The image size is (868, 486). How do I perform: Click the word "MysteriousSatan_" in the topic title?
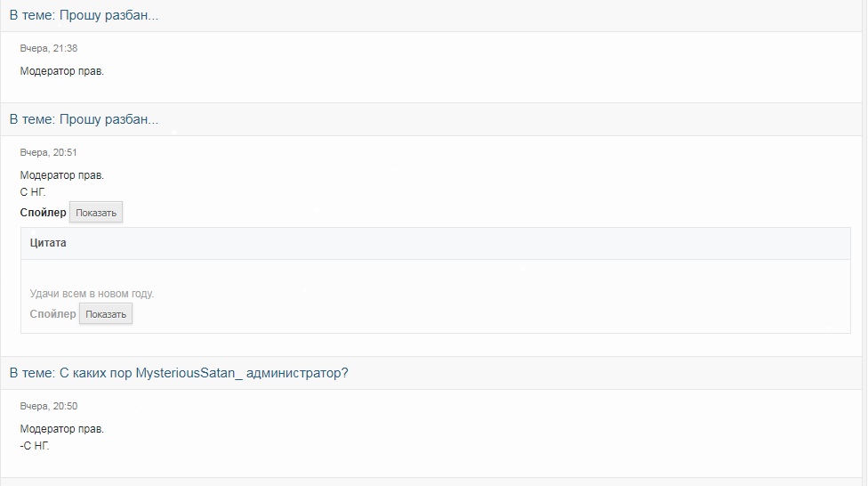[x=189, y=373]
